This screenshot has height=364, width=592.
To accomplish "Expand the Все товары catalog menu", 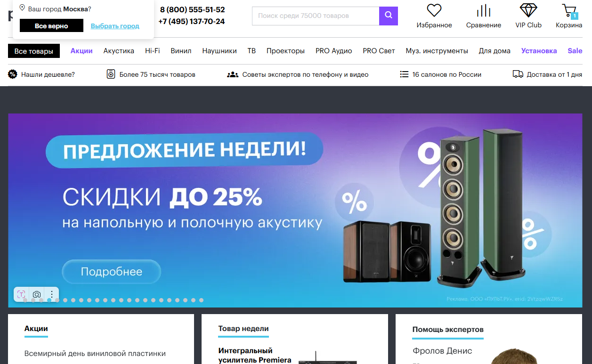I will pyautogui.click(x=34, y=51).
